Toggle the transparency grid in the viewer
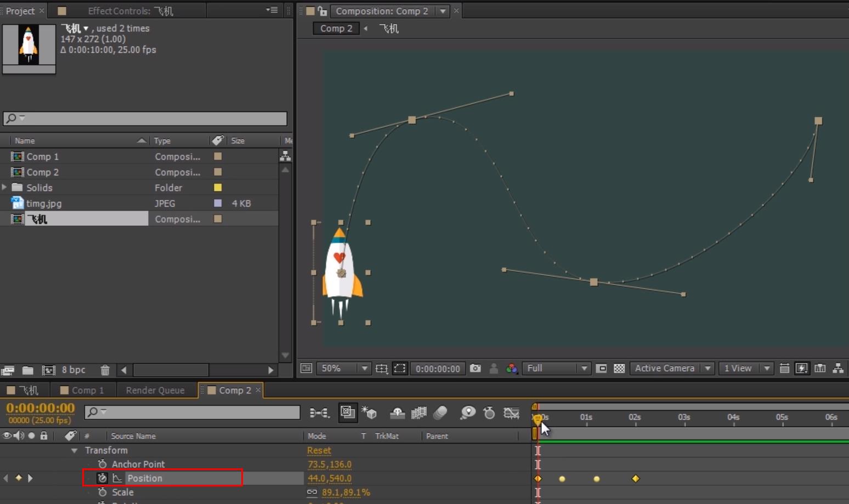Viewport: 849px width, 504px height. click(619, 369)
